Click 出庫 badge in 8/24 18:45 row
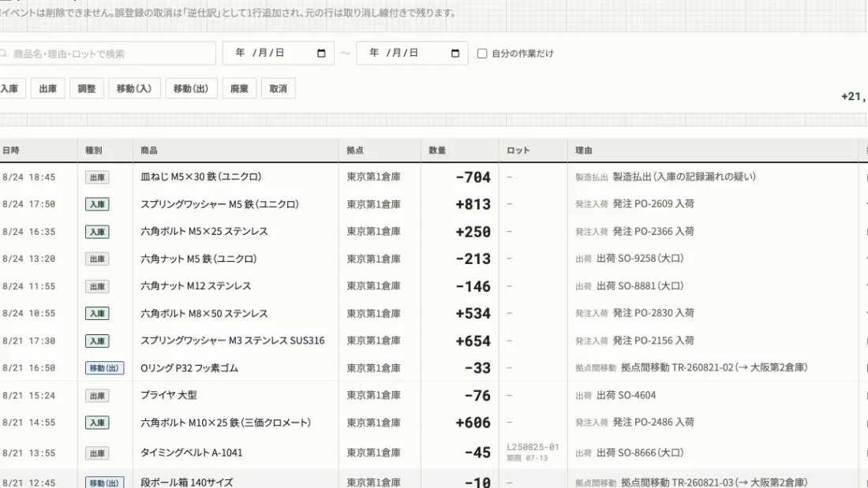Image resolution: width=868 pixels, height=488 pixels. 97,177
